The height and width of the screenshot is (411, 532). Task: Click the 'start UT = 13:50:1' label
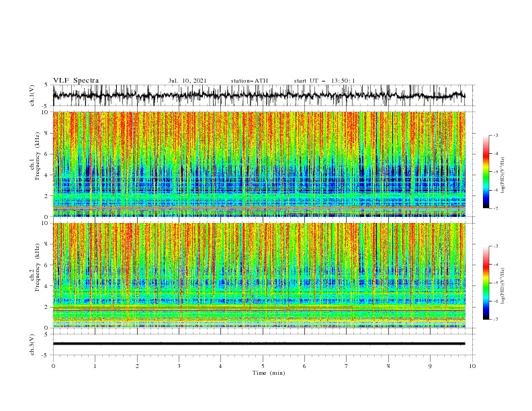point(324,81)
